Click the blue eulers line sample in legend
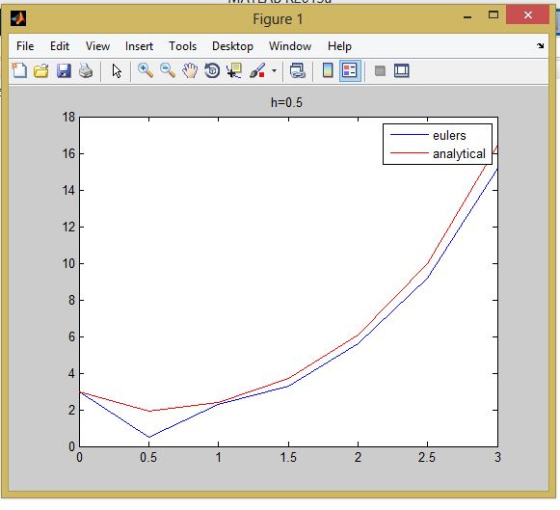560x510 pixels. (409, 135)
